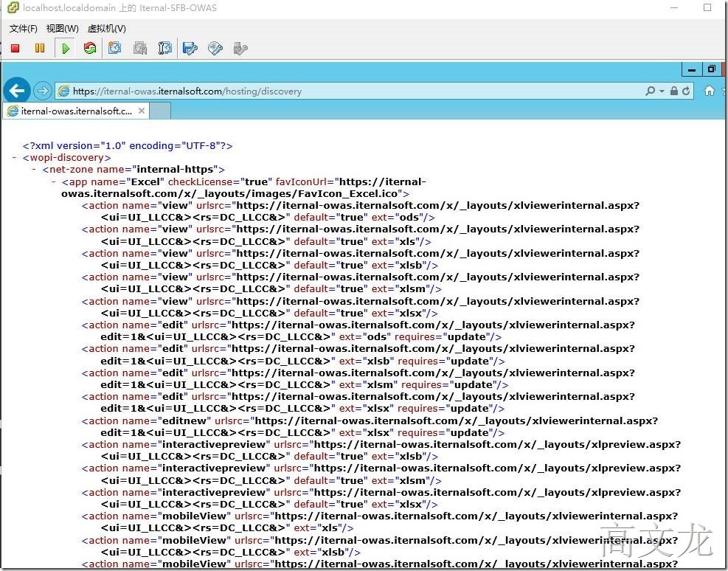Screen dimensions: 728x571
Task: Click the USB device connection toolbar icon
Action: point(240,48)
